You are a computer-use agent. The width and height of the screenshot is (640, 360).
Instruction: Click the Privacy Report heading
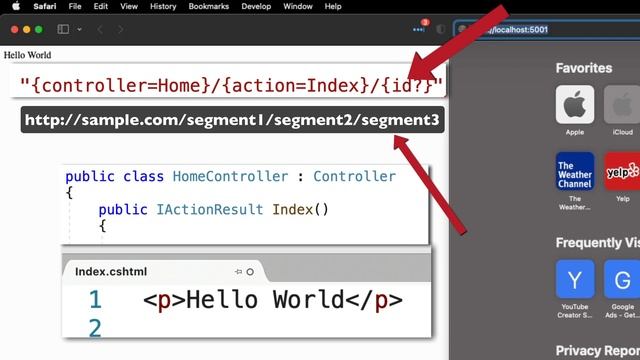598,351
